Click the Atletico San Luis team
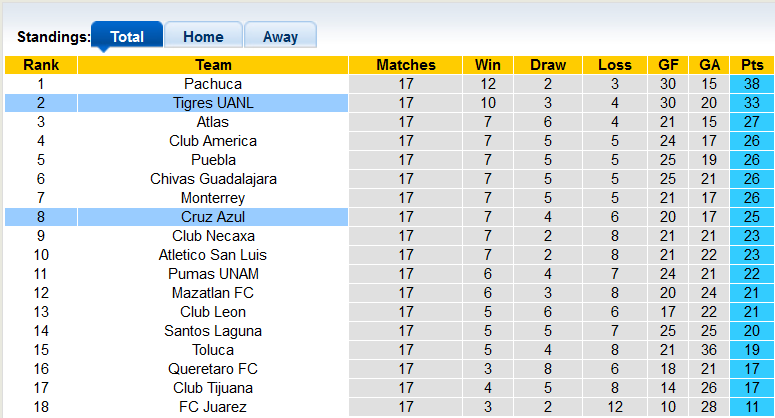Screen dimensions: 775x418 (213, 255)
